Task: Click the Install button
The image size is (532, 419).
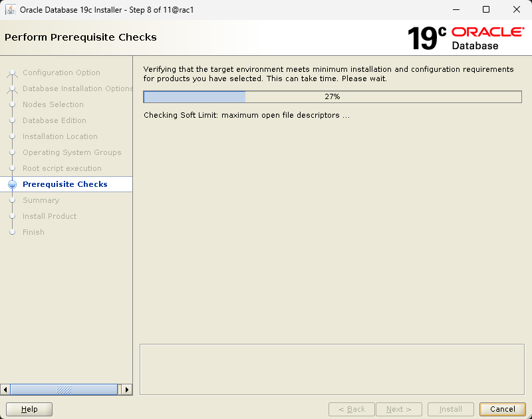Action: tap(451, 409)
